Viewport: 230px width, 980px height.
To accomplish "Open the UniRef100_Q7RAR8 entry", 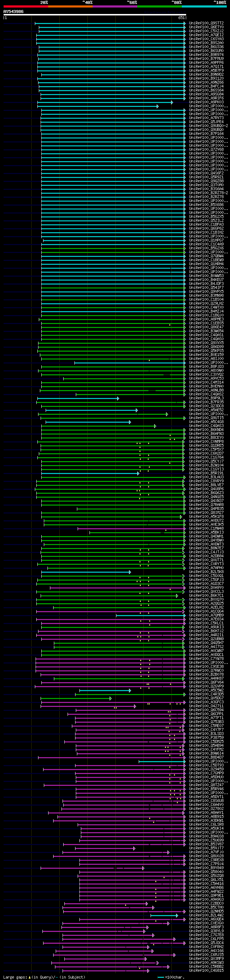I will tap(206, 505).
